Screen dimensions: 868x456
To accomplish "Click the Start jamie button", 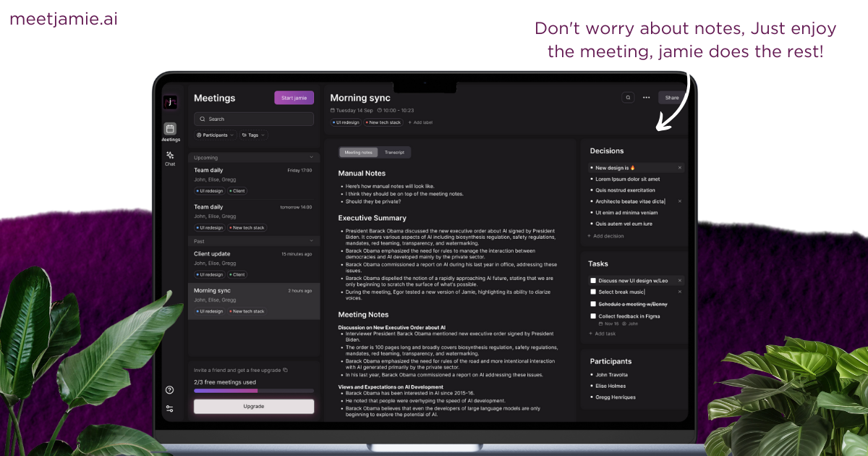I will click(x=294, y=98).
